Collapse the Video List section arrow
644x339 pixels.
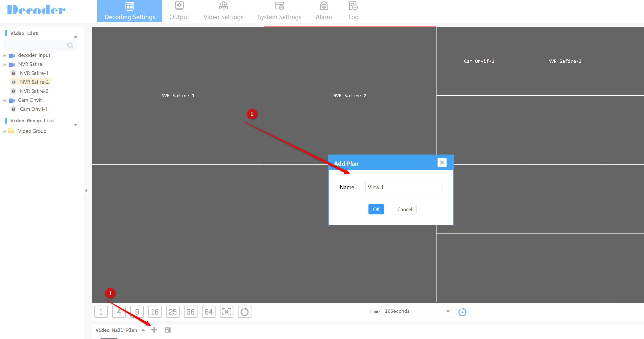point(75,37)
